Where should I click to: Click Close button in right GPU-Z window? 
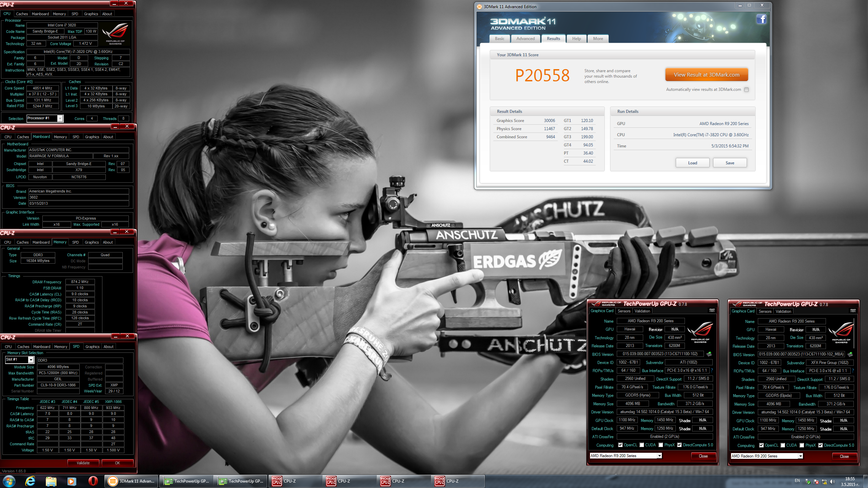click(844, 456)
